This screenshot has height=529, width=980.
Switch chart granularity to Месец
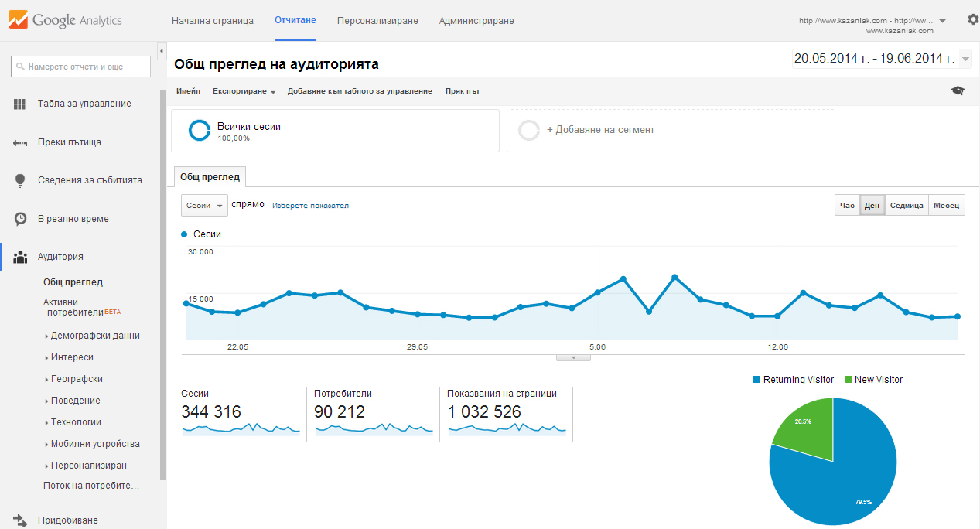pyautogui.click(x=945, y=206)
